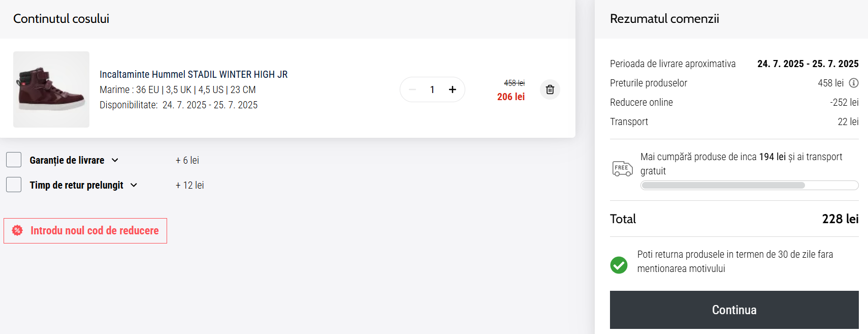Screen dimensions: 868x334
Task: Increase quantity with the plus icon
Action: (x=452, y=89)
